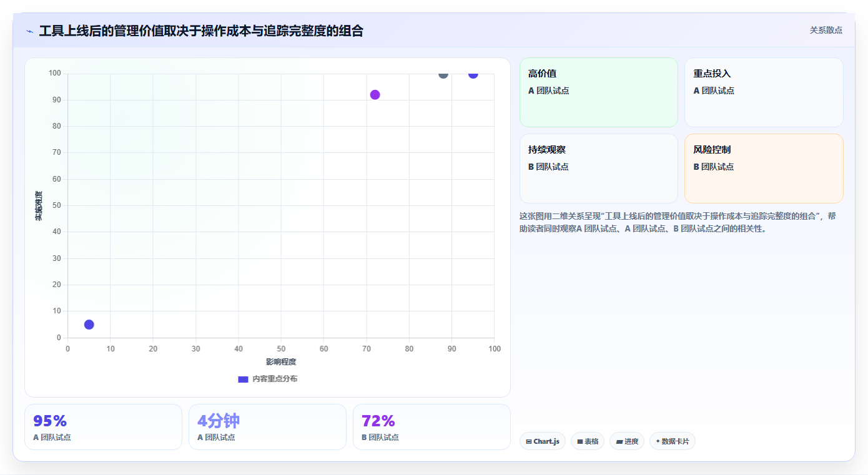This screenshot has height=475, width=868.
Task: Click A 团队试点 inside the 高价值 card
Action: pyautogui.click(x=549, y=91)
